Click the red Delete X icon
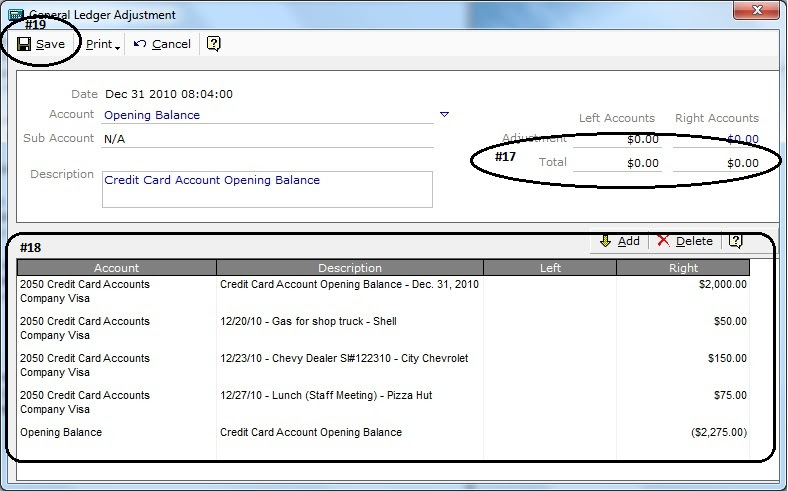 point(663,241)
